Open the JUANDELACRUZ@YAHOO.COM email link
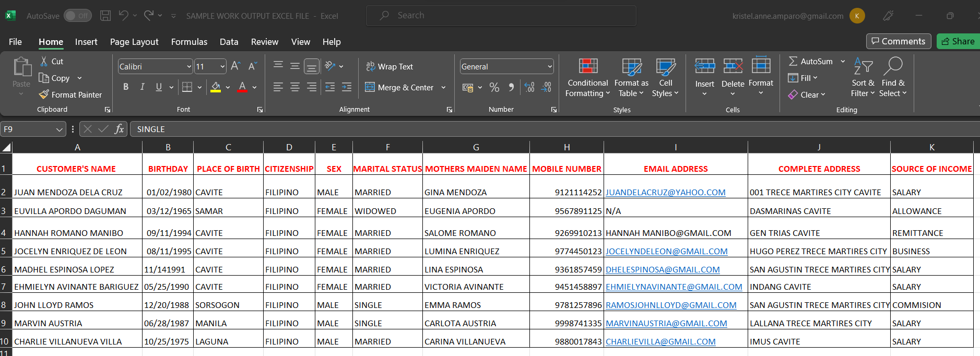Screen dimensions: 980x356 [x=665, y=192]
